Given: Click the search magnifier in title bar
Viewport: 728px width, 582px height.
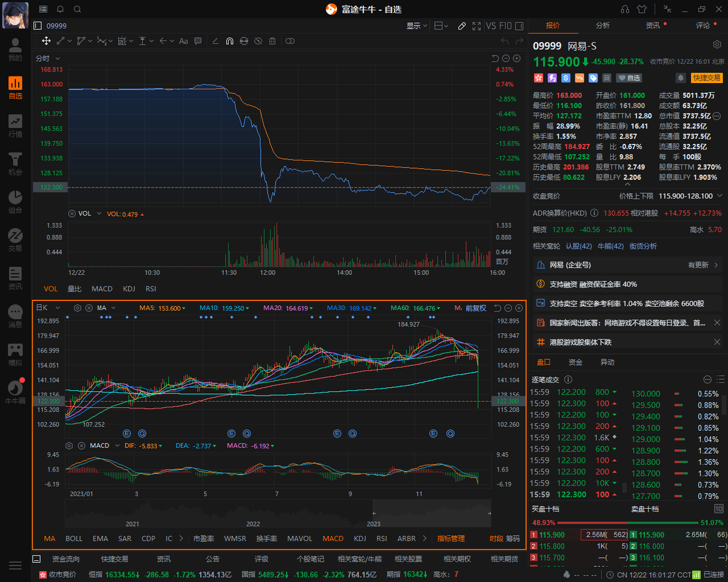Looking at the screenshot, I should (x=77, y=9).
